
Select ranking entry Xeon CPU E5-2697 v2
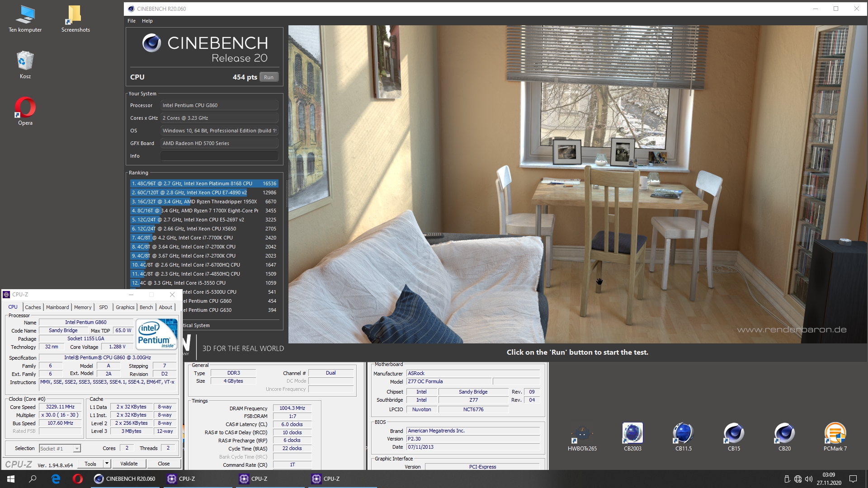pos(204,220)
